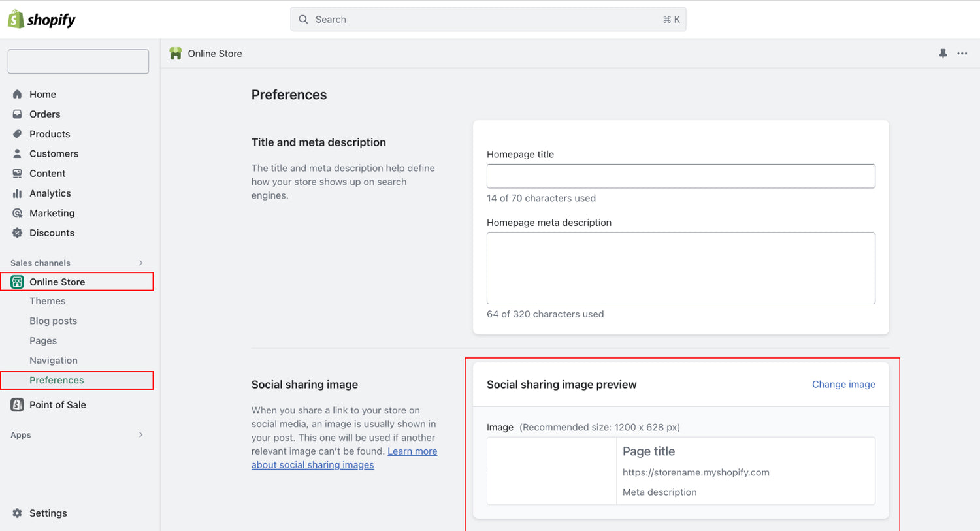This screenshot has height=531, width=980.
Task: Click the Change image link
Action: tap(843, 385)
